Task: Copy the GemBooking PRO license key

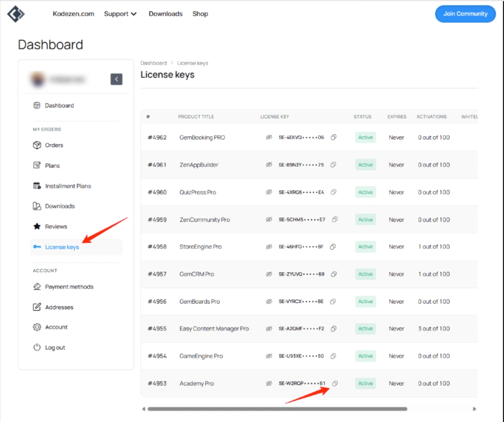Action: (334, 137)
